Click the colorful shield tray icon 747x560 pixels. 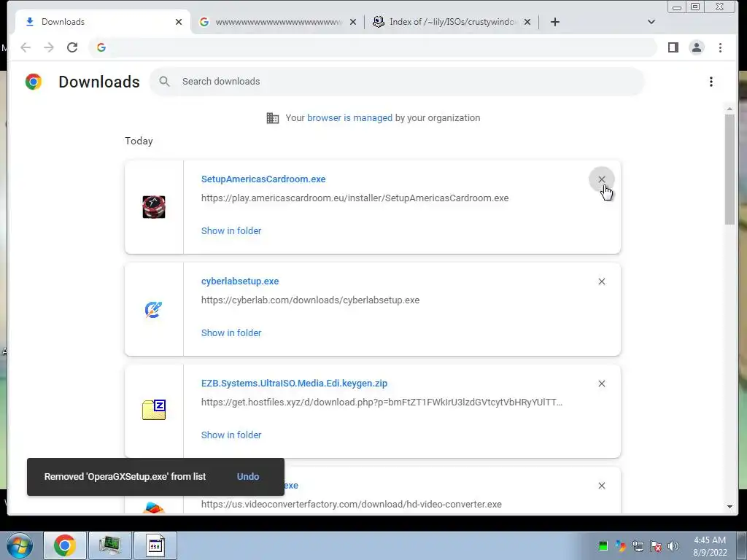click(x=620, y=546)
